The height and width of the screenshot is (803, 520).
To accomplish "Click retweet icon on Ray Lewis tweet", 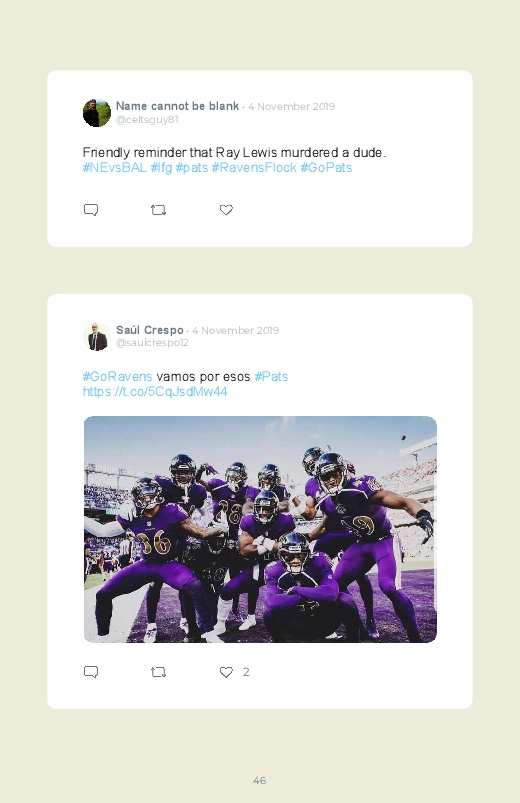I will coord(158,210).
